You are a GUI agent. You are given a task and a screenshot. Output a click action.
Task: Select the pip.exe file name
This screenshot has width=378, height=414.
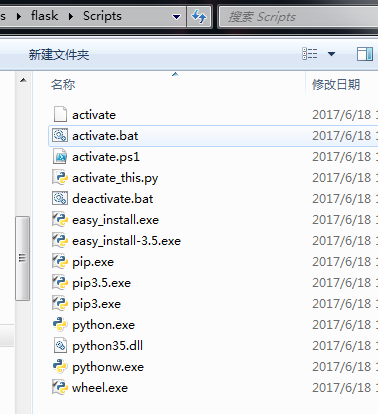93,262
